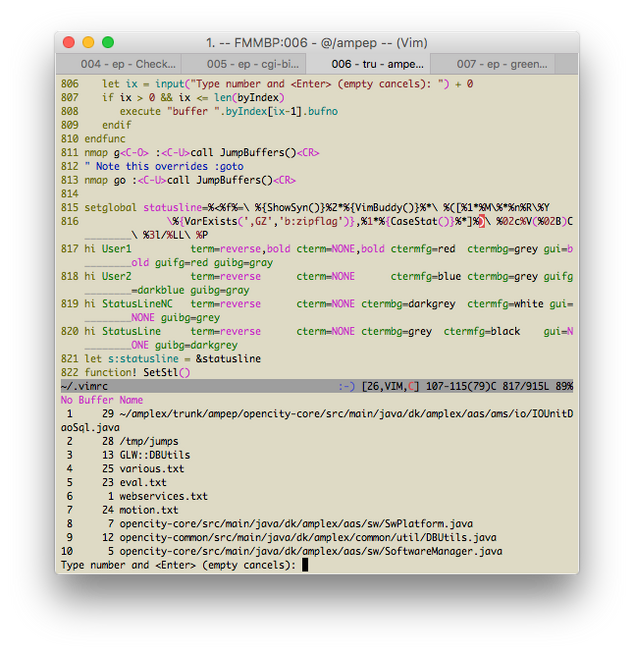Click the yellow minimize window button

point(88,42)
